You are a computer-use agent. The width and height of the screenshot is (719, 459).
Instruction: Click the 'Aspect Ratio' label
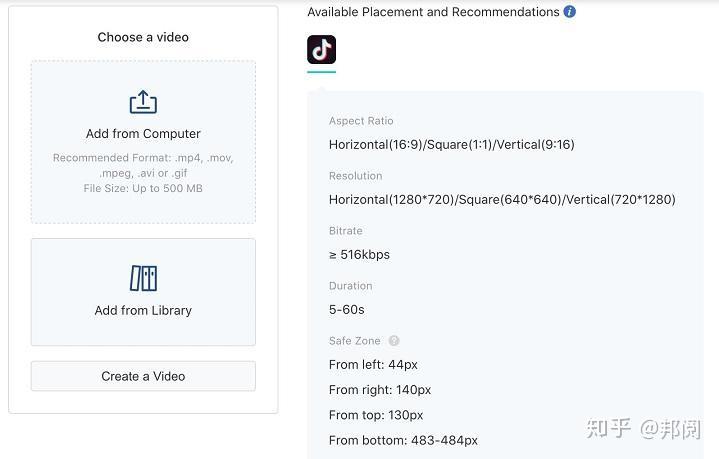tap(361, 121)
